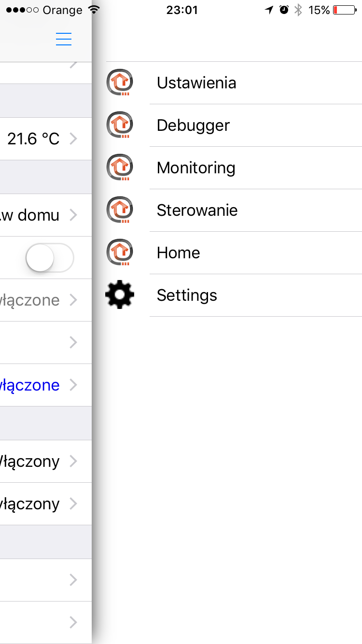Tap the hamburger menu icon
This screenshot has width=362, height=644.
click(x=64, y=39)
